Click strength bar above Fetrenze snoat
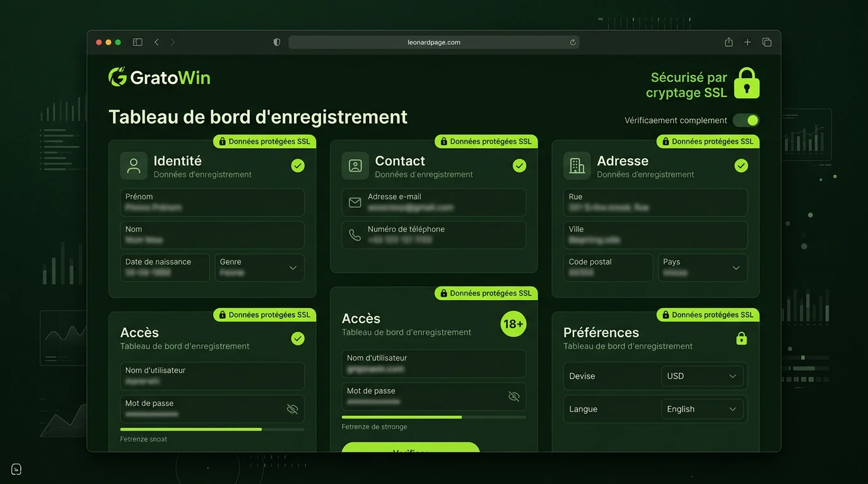Viewport: 868px width, 484px height. coord(213,429)
